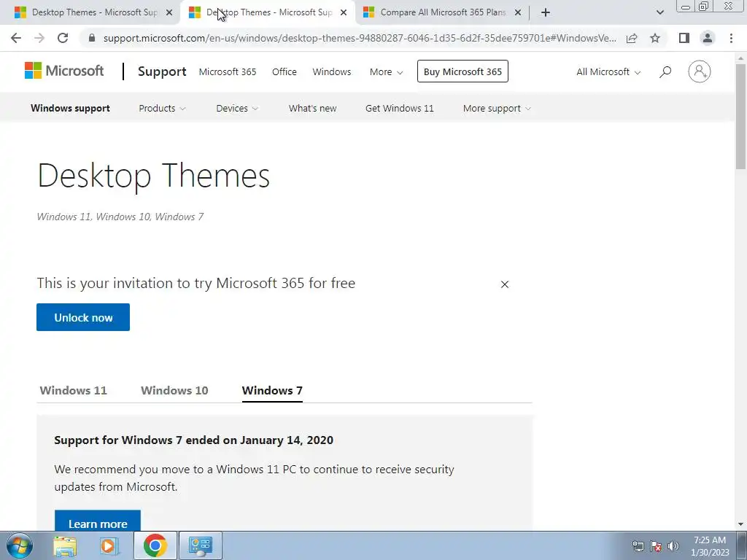
Task: Click the Microsoft logo
Action: click(64, 71)
